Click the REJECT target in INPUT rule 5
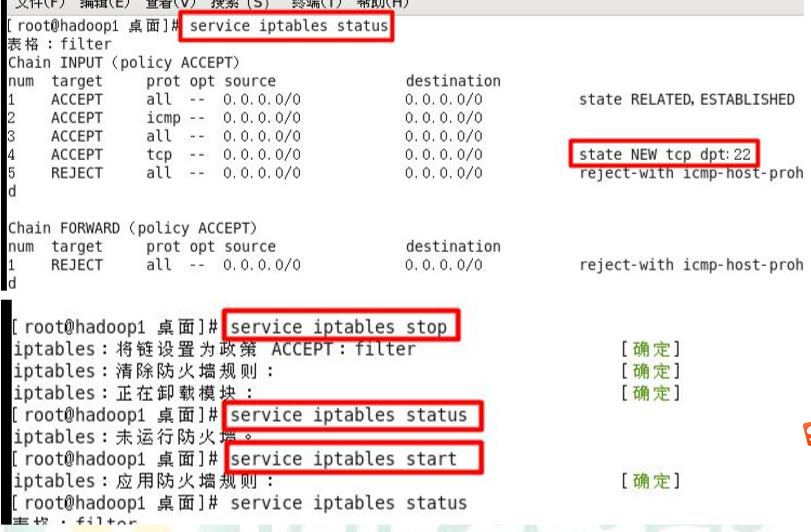811x532 pixels. tap(77, 173)
